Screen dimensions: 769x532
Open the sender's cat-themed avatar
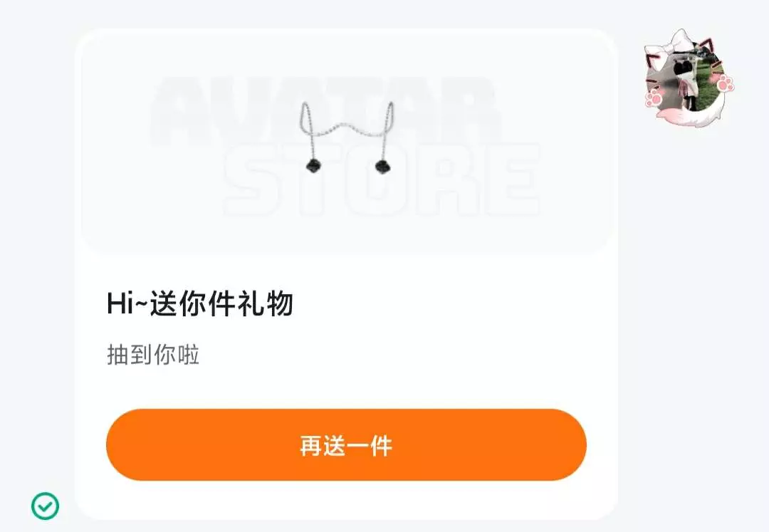(689, 78)
